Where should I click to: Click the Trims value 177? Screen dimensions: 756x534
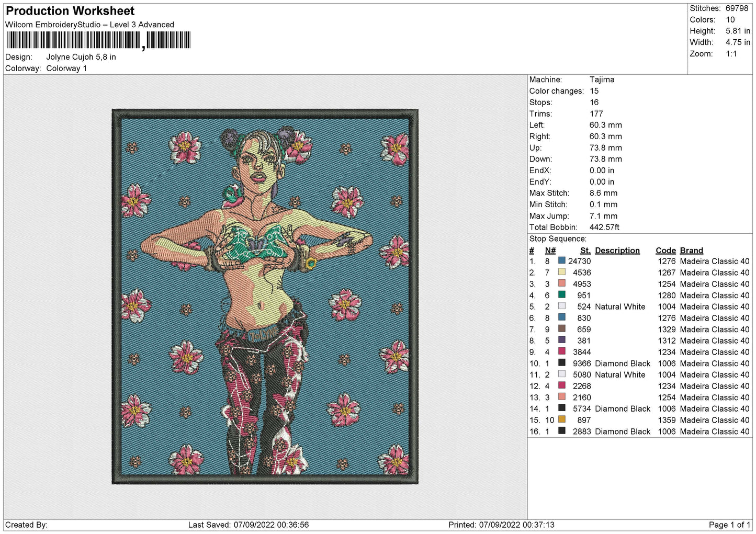coord(596,114)
